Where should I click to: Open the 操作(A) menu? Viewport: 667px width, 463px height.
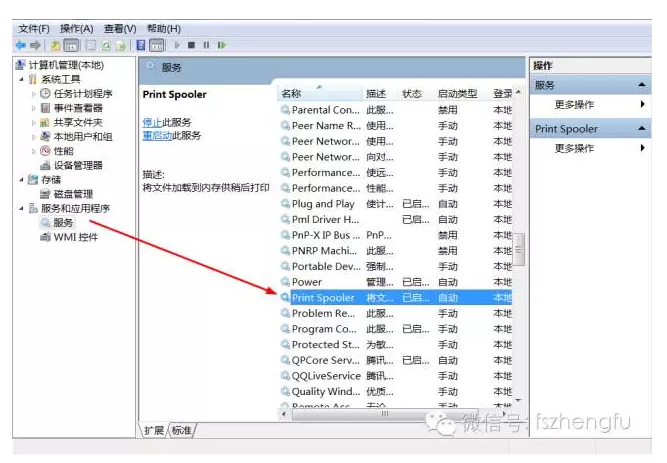pos(76,28)
